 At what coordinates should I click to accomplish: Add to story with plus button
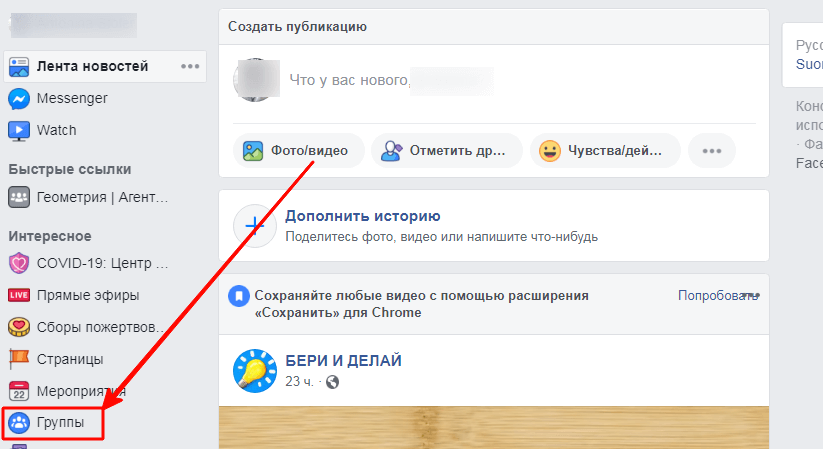(255, 224)
